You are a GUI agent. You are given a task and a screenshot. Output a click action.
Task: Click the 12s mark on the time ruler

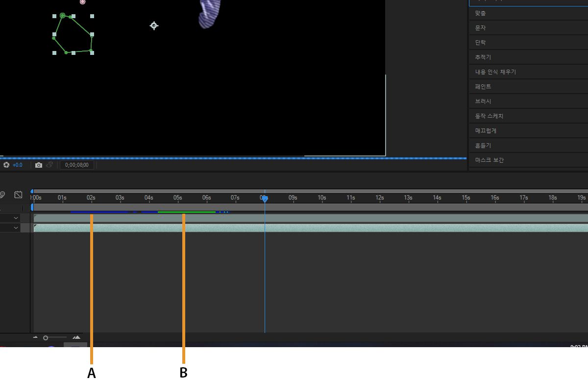tap(380, 198)
